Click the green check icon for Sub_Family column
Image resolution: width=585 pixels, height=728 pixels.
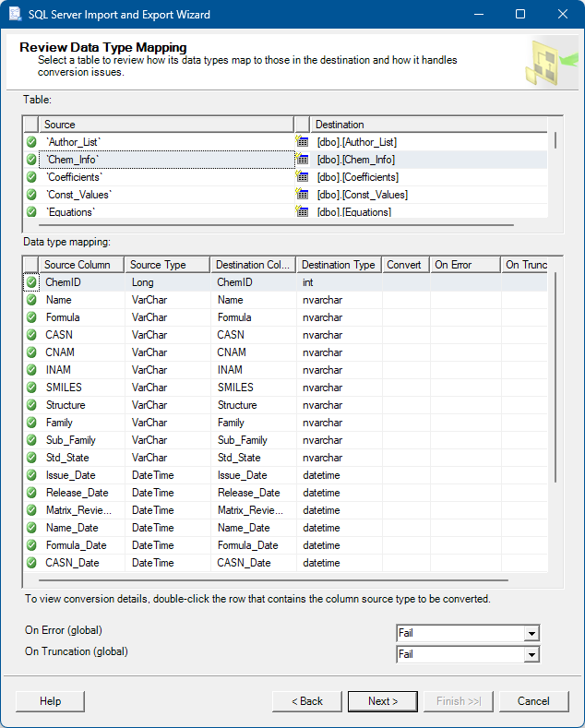coord(31,440)
